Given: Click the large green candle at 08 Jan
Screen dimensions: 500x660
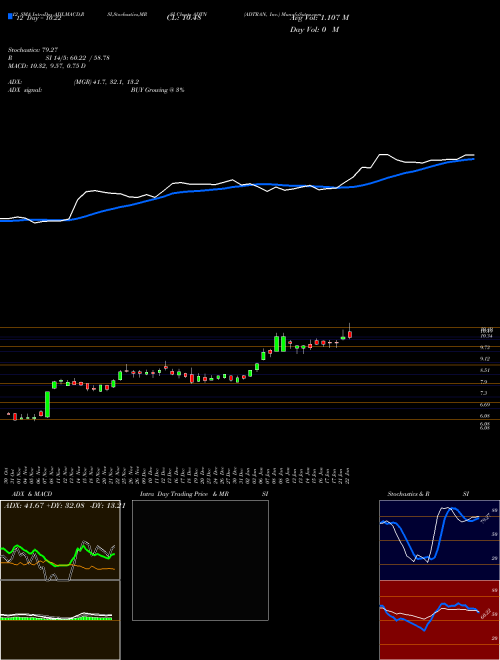Looking at the screenshot, I should tap(277, 343).
